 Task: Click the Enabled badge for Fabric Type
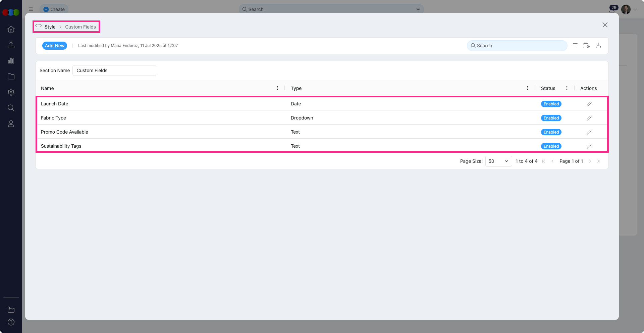click(x=551, y=118)
